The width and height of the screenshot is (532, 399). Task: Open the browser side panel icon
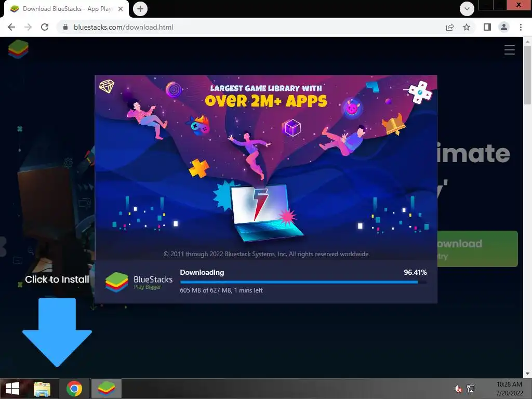(487, 27)
